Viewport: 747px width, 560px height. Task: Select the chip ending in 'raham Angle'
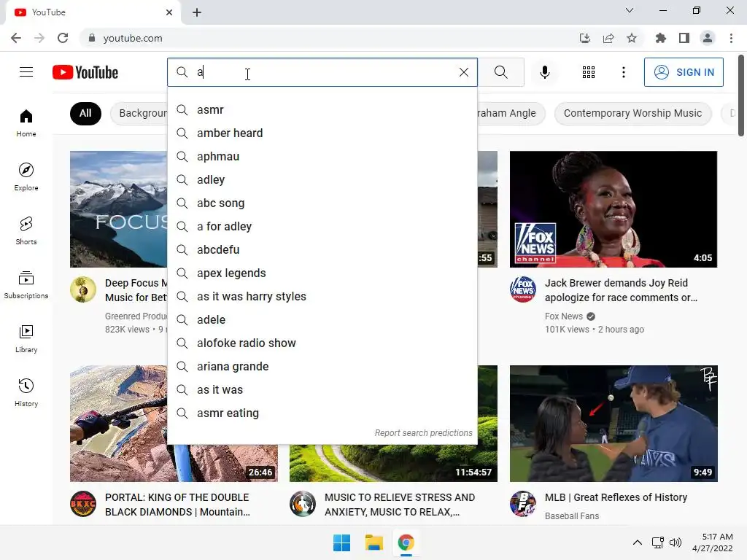510,113
